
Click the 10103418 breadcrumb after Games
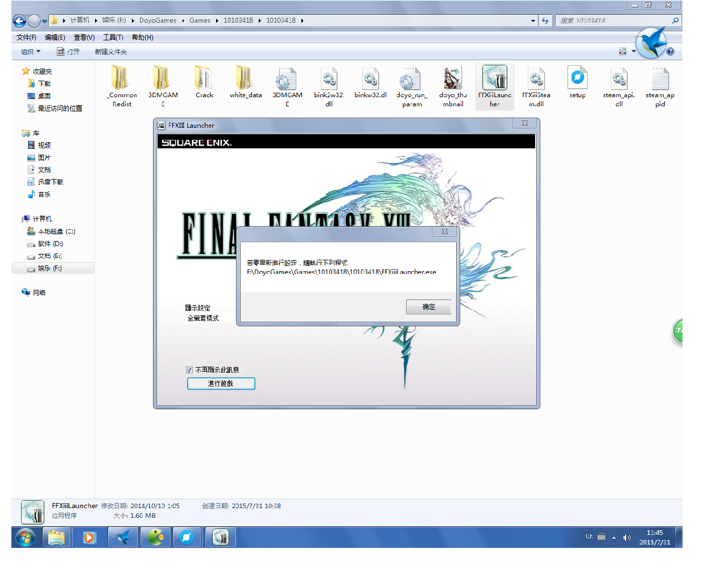coord(238,20)
